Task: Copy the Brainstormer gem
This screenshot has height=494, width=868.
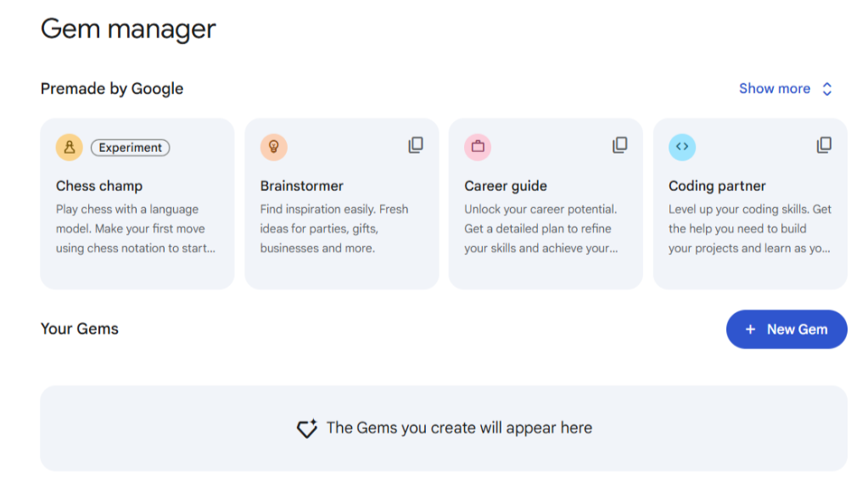Action: click(416, 145)
